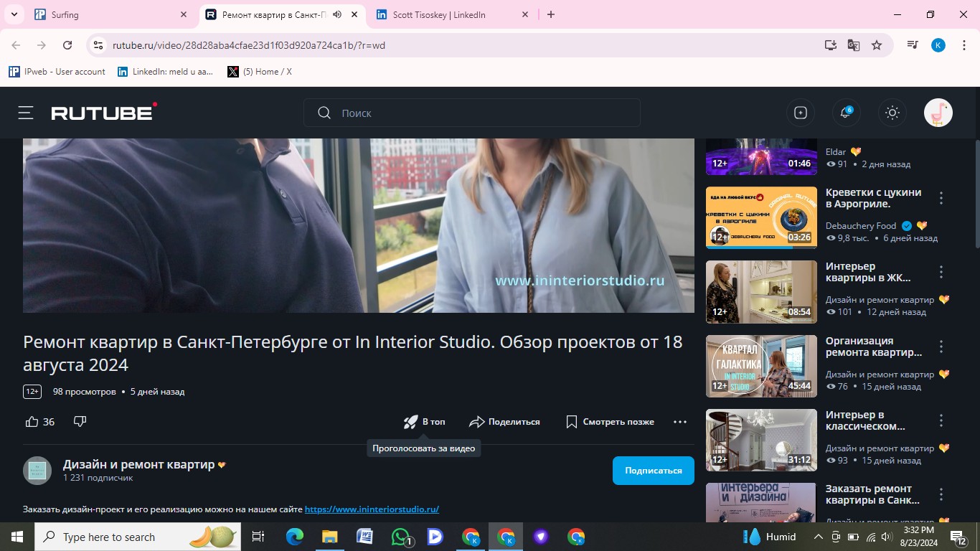Screen dimensions: 980x551
Task: Select the Ремонт квартир Rutube tab
Action: [273, 14]
